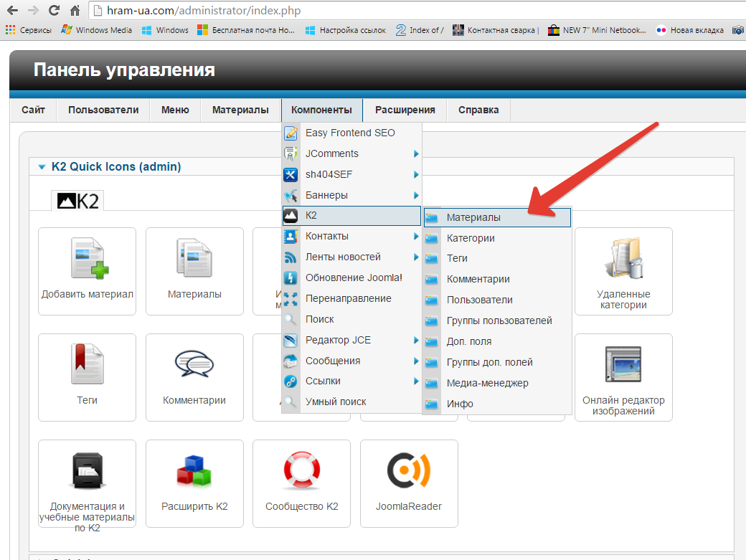Click the Баннеры menu icon

point(291,195)
